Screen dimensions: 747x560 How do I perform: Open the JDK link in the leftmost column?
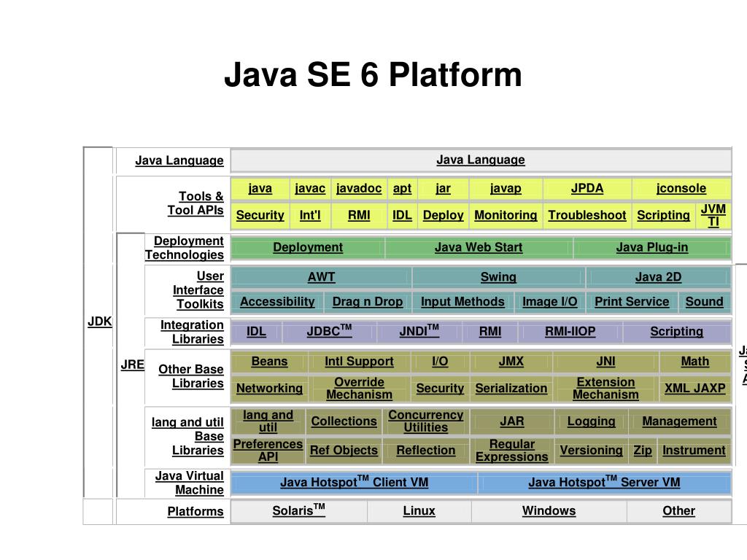tap(99, 322)
